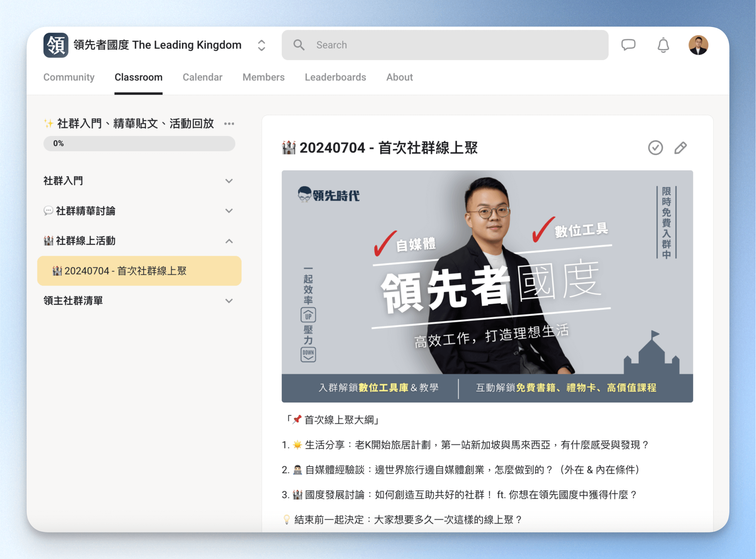Click the community name The Leading Kingdom
This screenshot has height=559, width=756.
pyautogui.click(x=158, y=45)
